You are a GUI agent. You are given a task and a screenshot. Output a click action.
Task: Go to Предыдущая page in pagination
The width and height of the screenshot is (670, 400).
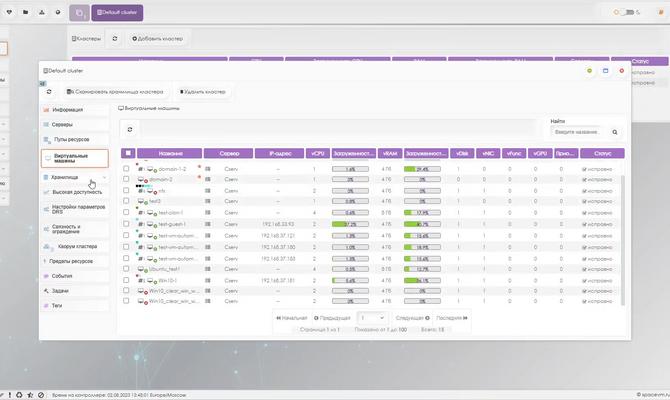(332, 318)
